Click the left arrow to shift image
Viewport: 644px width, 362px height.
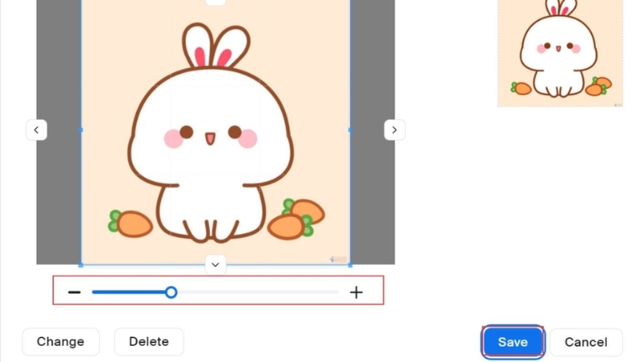(x=36, y=130)
